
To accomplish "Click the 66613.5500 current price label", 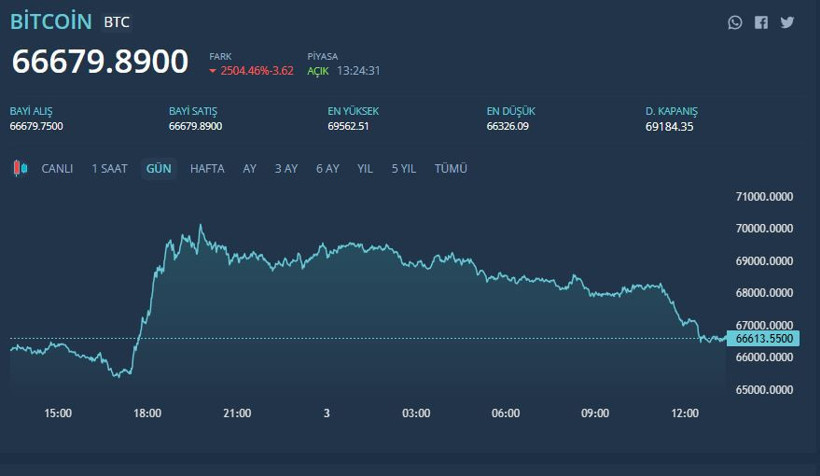I will (x=764, y=339).
